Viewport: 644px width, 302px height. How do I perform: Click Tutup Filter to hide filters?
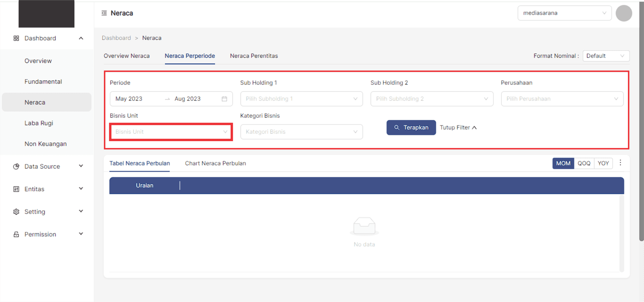point(458,128)
